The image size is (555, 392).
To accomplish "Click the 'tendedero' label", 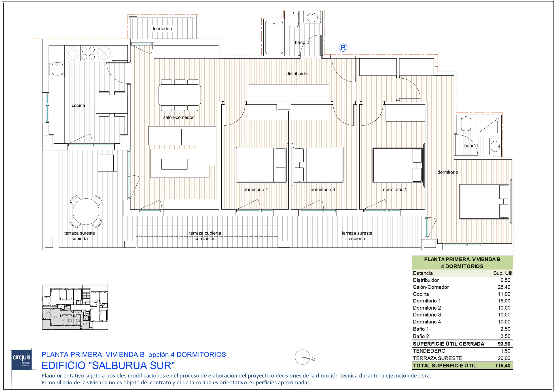I will [163, 29].
